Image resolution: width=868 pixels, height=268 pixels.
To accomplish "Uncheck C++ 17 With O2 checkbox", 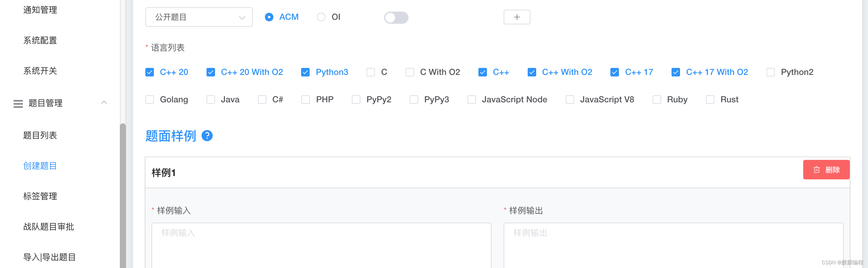I will pyautogui.click(x=675, y=72).
